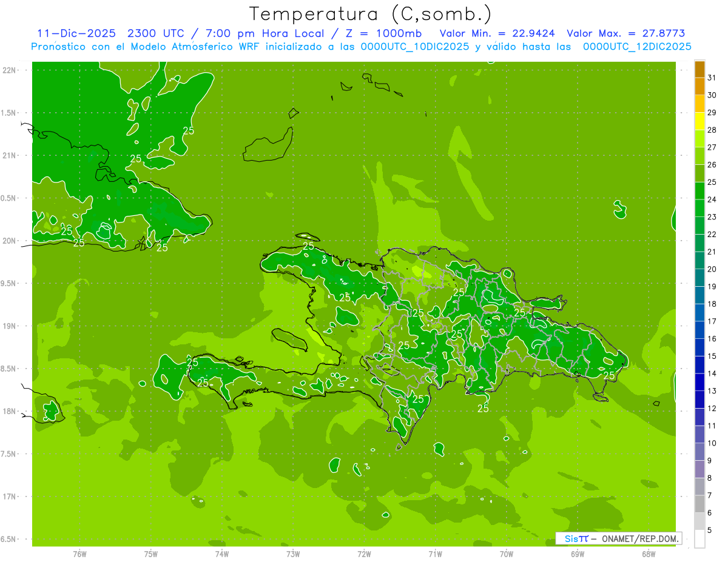728x562 pixels.
Task: Click 'Valor Min. = 22.9424' value
Action: tap(497, 33)
